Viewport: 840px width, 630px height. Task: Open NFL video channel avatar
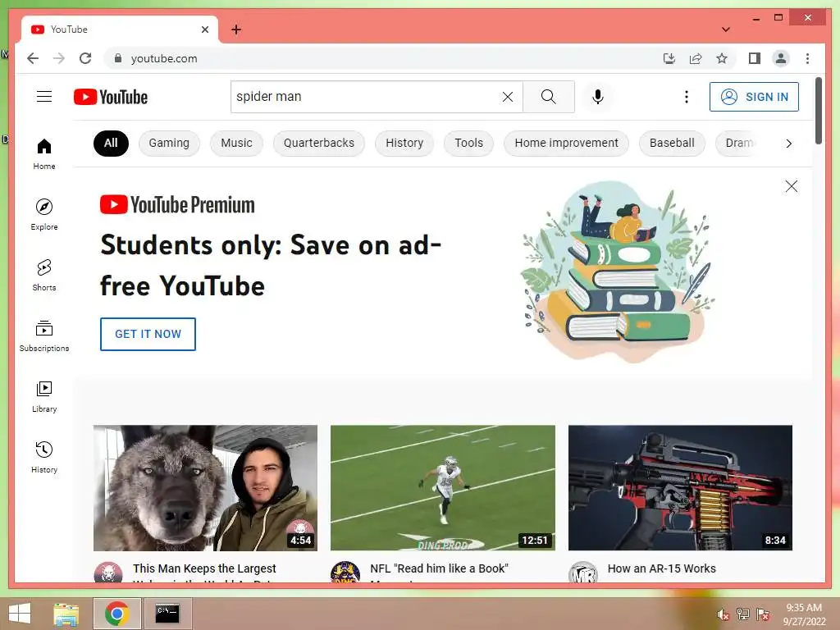pyautogui.click(x=345, y=573)
